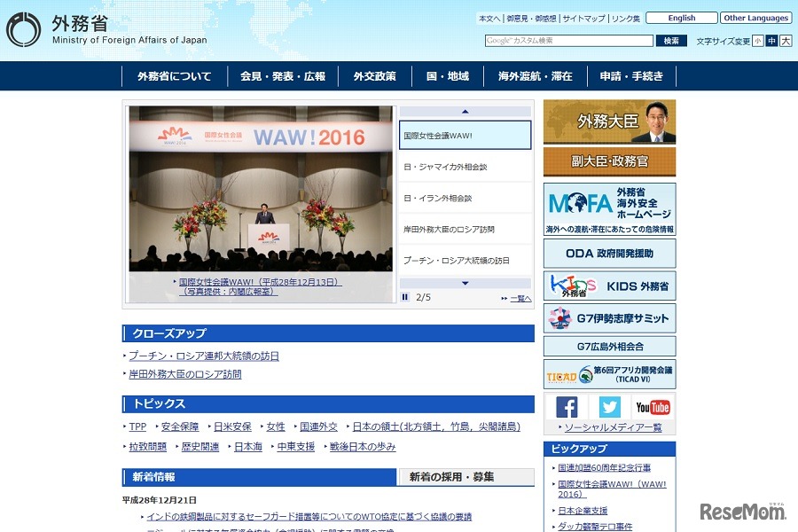Open the YouTube channel icon

tap(653, 406)
